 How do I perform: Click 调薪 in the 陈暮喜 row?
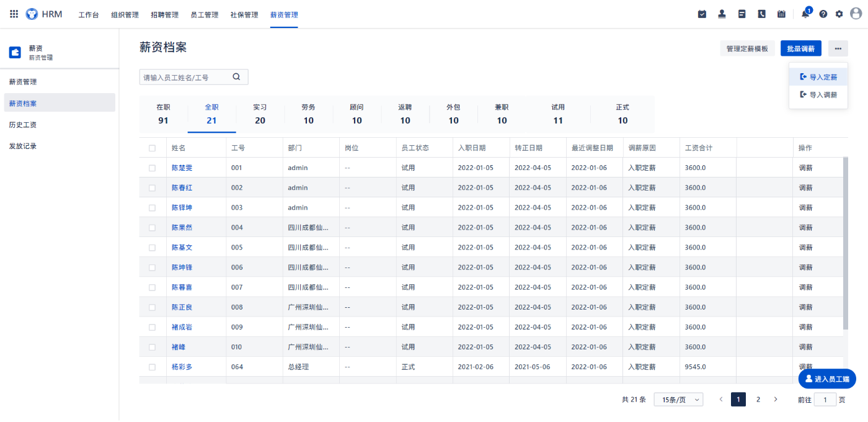point(805,287)
